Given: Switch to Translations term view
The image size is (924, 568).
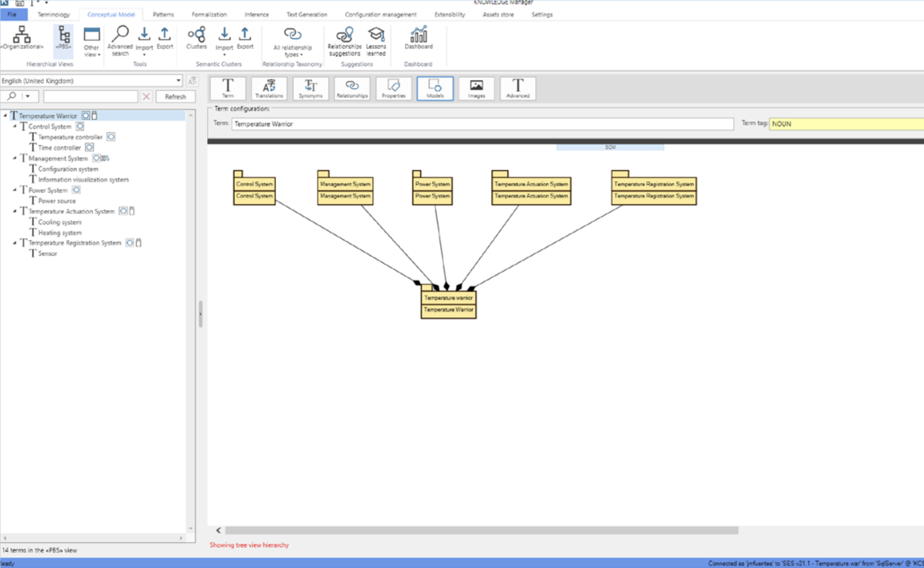Looking at the screenshot, I should tap(269, 88).
